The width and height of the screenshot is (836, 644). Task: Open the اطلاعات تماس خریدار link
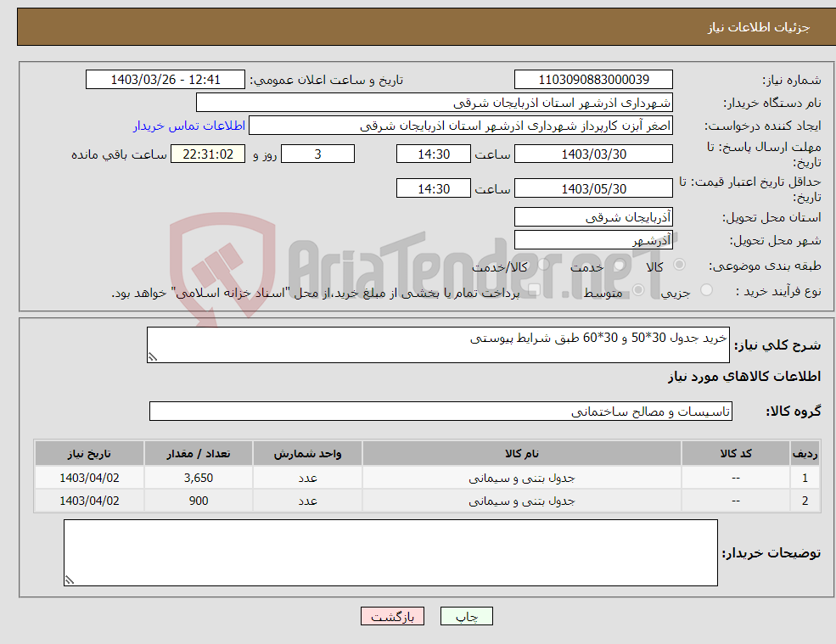pyautogui.click(x=189, y=126)
